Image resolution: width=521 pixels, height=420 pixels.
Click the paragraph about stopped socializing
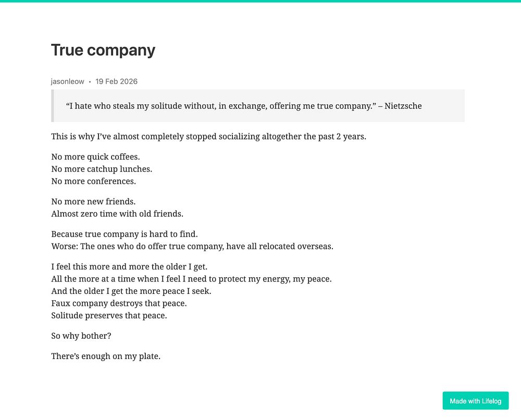(x=209, y=137)
